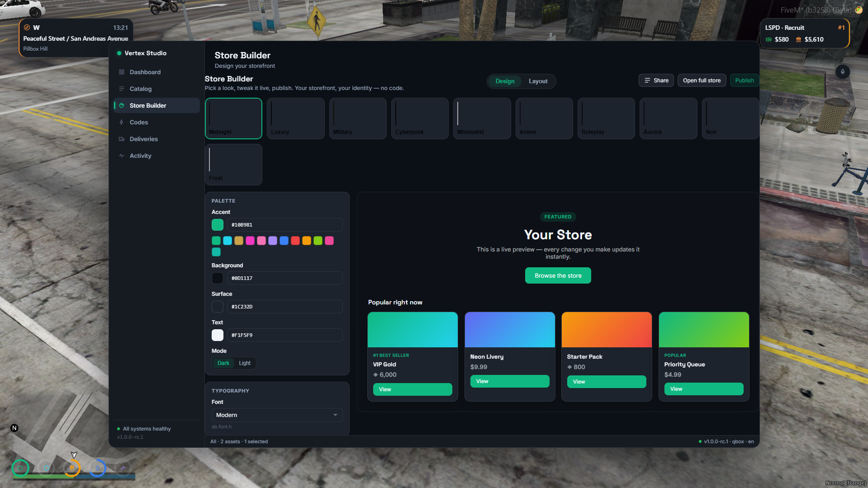868x488 pixels.
Task: Select Dark mode option
Action: 223,363
